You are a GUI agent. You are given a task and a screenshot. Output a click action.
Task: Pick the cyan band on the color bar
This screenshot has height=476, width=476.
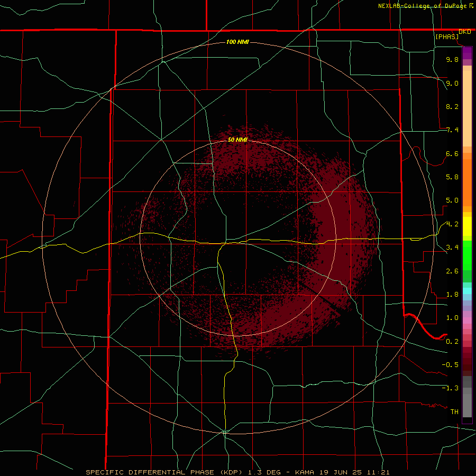click(x=467, y=291)
